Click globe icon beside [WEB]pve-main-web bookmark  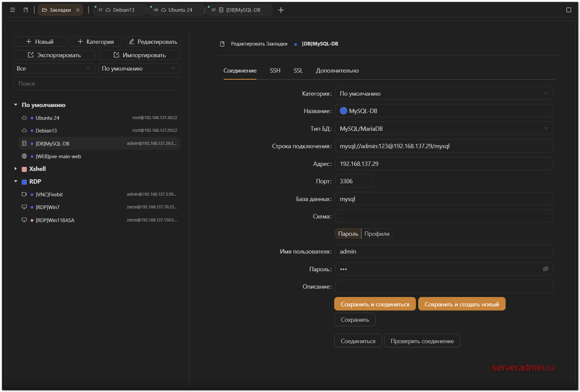coord(24,156)
